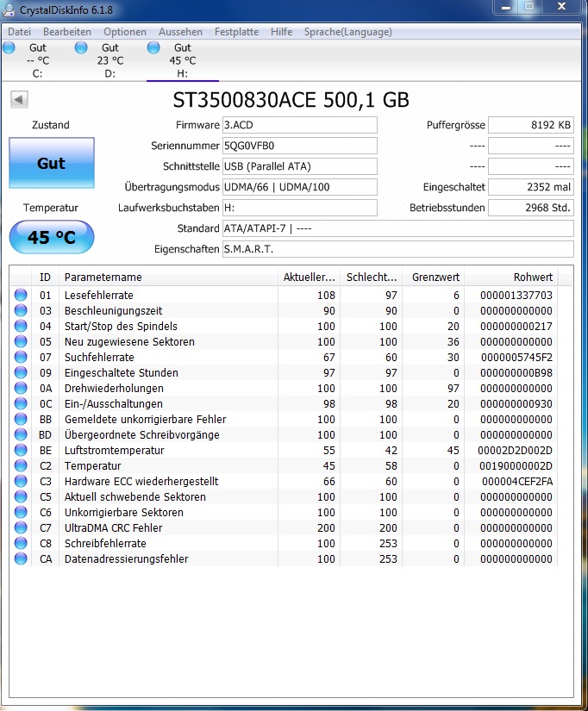Select drive H: label in disk tabs

183,73
